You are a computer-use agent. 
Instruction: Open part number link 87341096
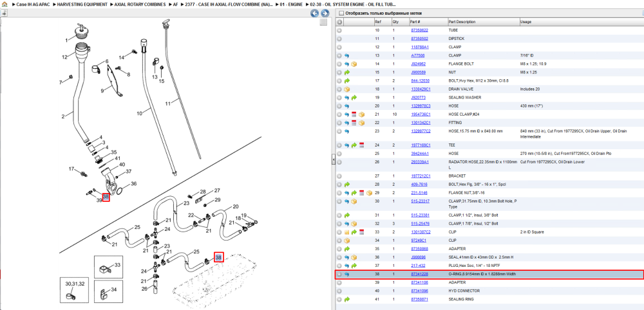pos(419,291)
